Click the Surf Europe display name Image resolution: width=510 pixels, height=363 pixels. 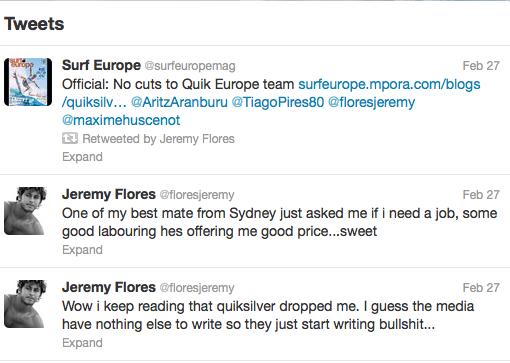[101, 65]
